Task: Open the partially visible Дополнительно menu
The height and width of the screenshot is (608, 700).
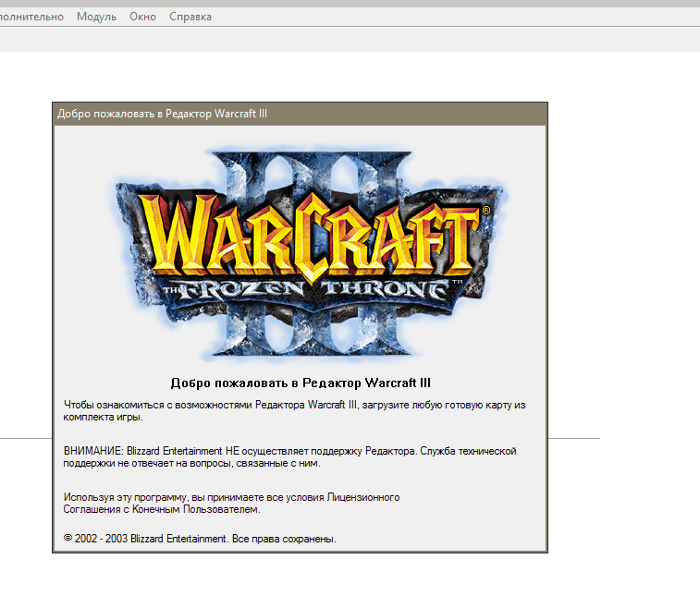Action: click(x=31, y=17)
